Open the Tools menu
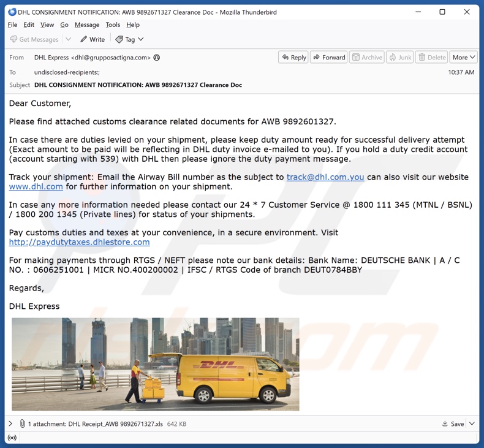Image resolution: width=484 pixels, height=448 pixels. (113, 25)
